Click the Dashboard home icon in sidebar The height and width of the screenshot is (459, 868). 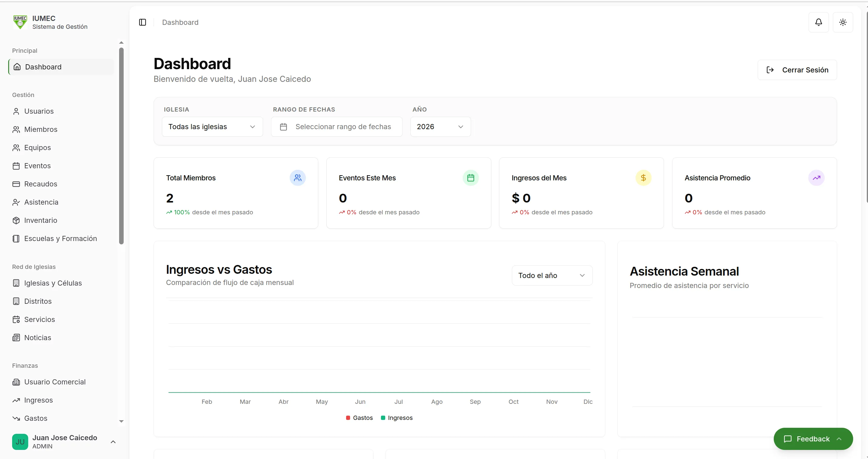[x=17, y=67]
